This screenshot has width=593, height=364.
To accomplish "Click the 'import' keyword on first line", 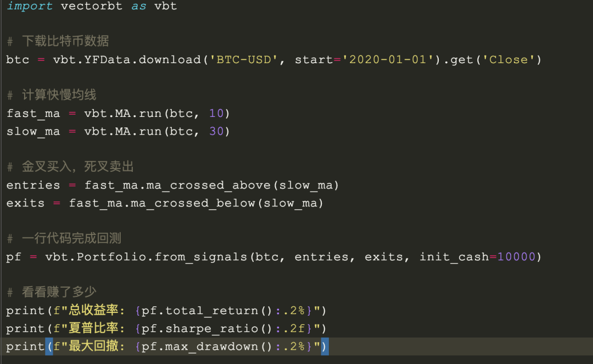I will 30,6.
